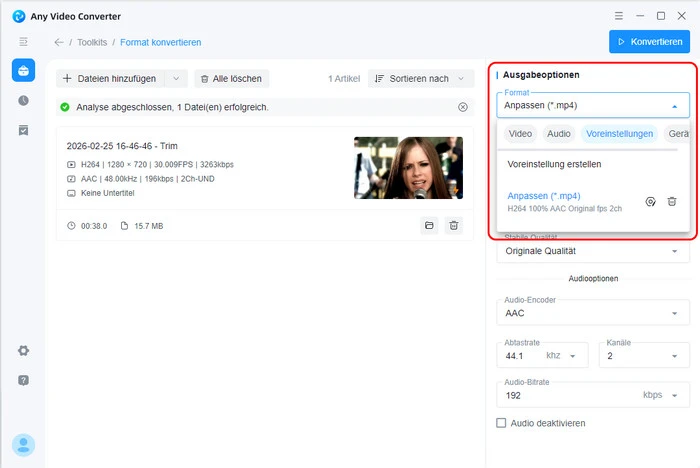The height and width of the screenshot is (468, 700).
Task: Open the Kanäle dropdown
Action: 644,355
